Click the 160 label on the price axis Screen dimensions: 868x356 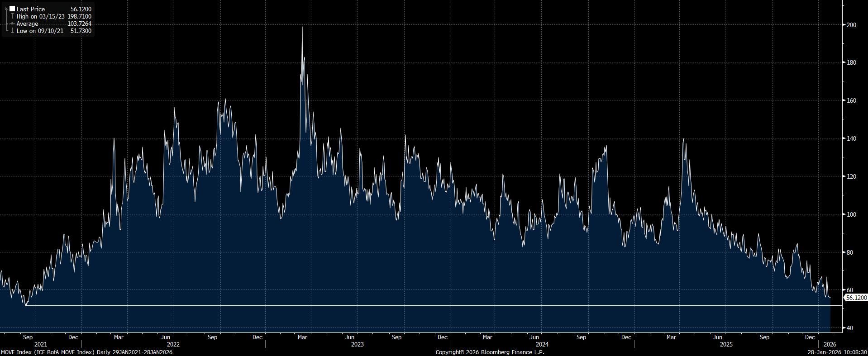click(851, 100)
